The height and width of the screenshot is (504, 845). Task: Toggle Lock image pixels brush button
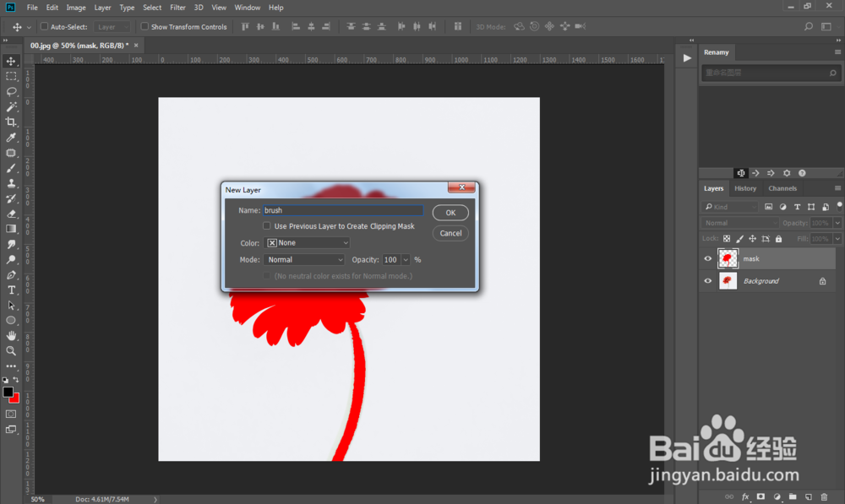pos(739,239)
